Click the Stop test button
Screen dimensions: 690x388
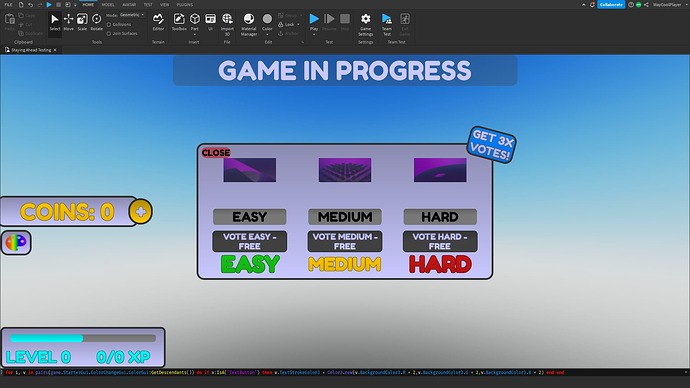point(345,22)
